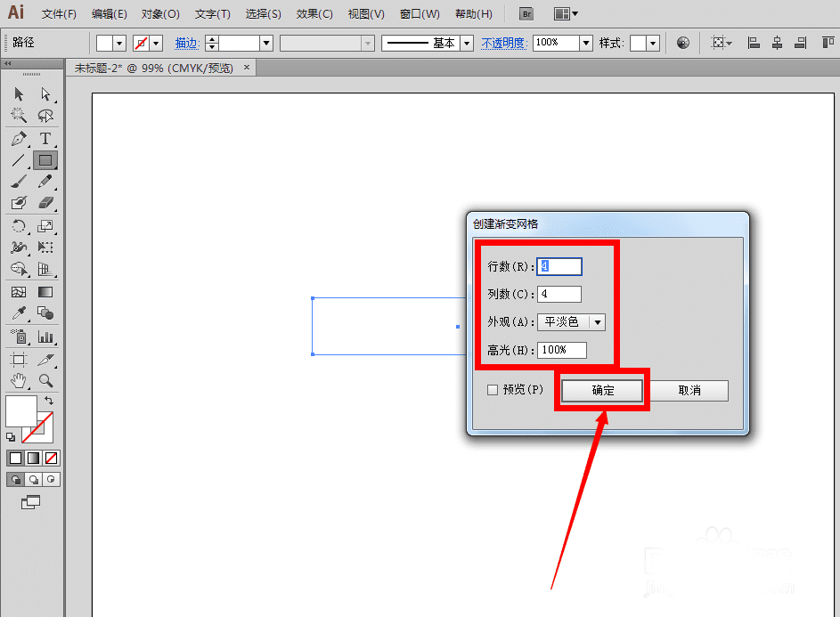Image resolution: width=840 pixels, height=617 pixels.
Task: Enable the 预览(P) preview checkbox
Action: (x=493, y=390)
